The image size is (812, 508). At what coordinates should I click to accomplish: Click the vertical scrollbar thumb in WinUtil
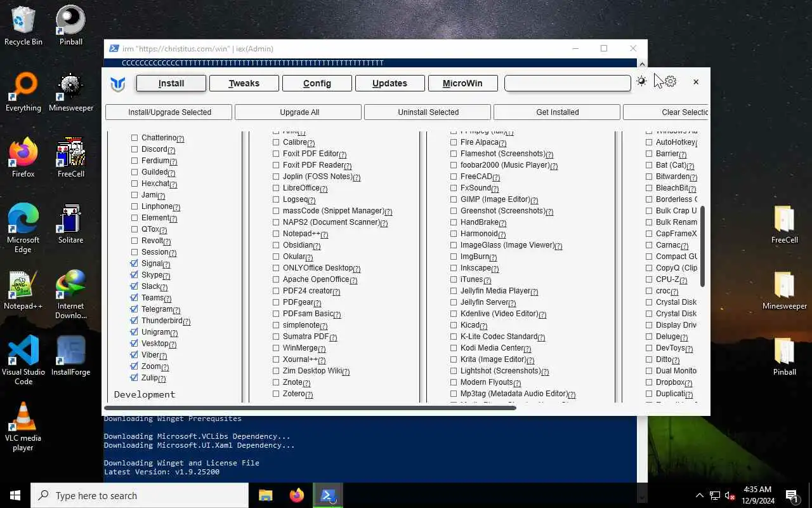702,246
